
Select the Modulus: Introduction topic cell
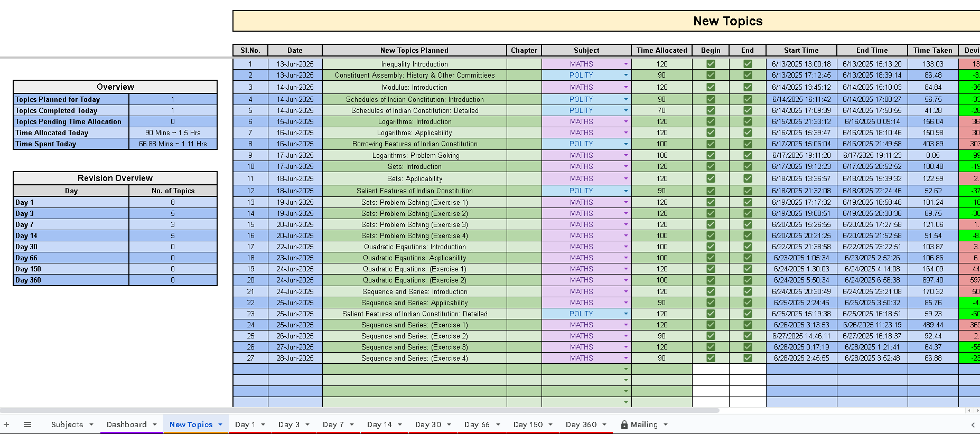[415, 87]
